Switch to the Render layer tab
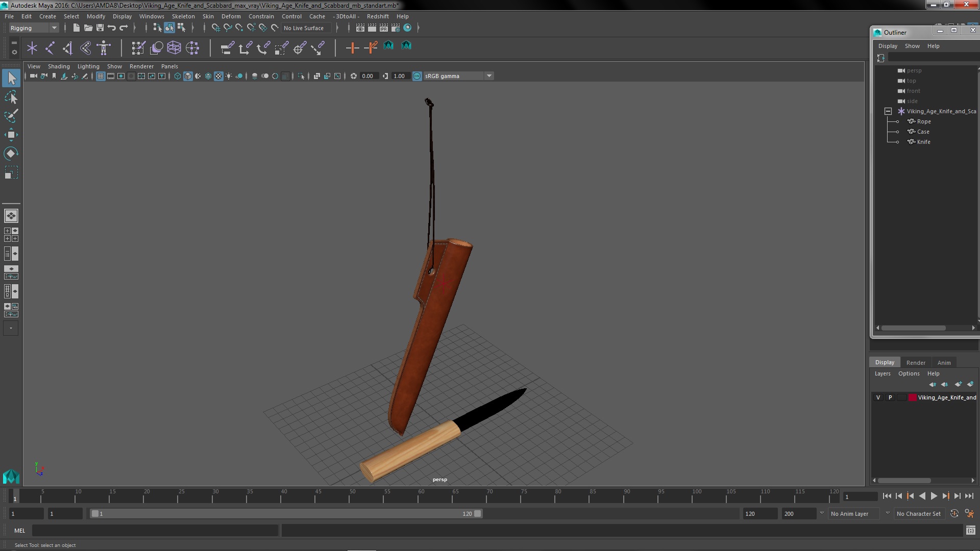Image resolution: width=980 pixels, height=551 pixels. 916,363
